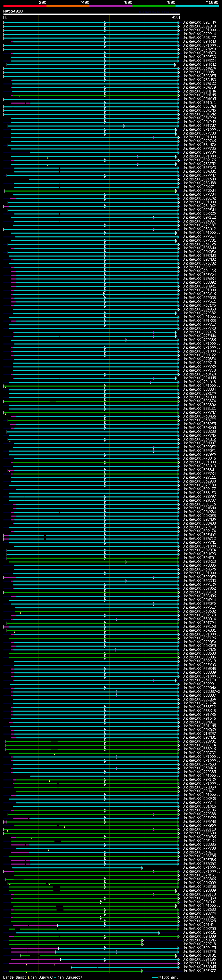Open hit UniRef100_Q9LFH0
Viewport: 222px width, 980px height.
coord(199,23)
